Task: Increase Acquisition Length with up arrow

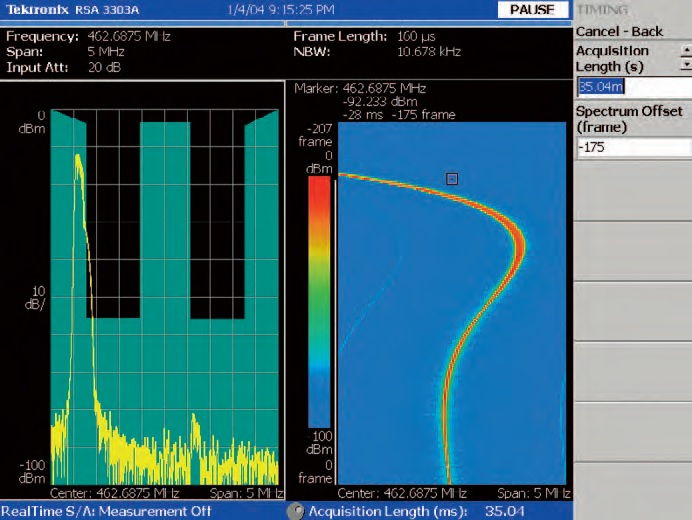Action: [x=685, y=49]
